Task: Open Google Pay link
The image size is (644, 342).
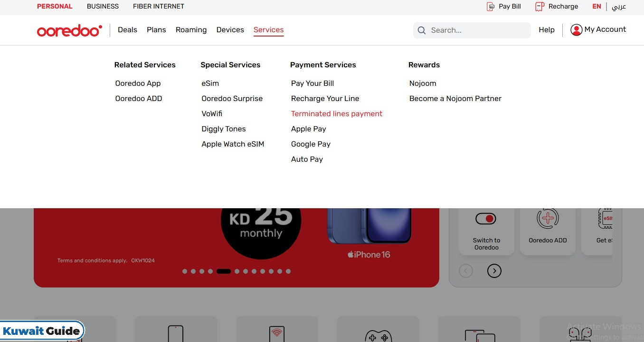Action: coord(311,144)
